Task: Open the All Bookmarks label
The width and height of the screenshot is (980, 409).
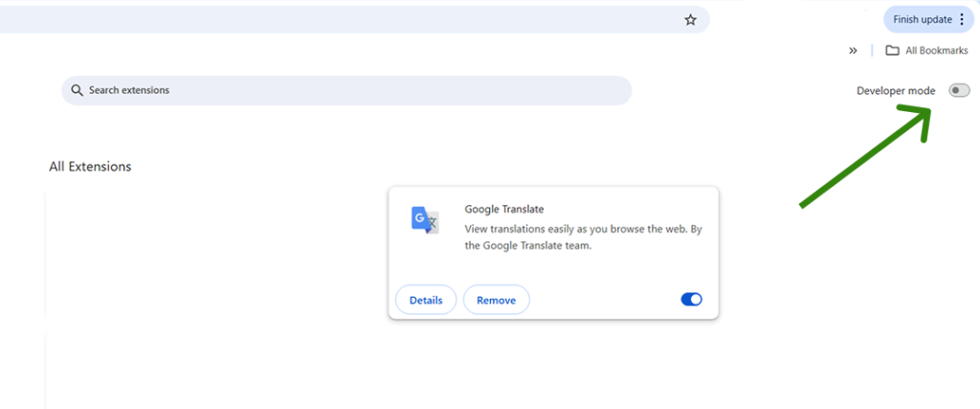Action: click(x=936, y=51)
